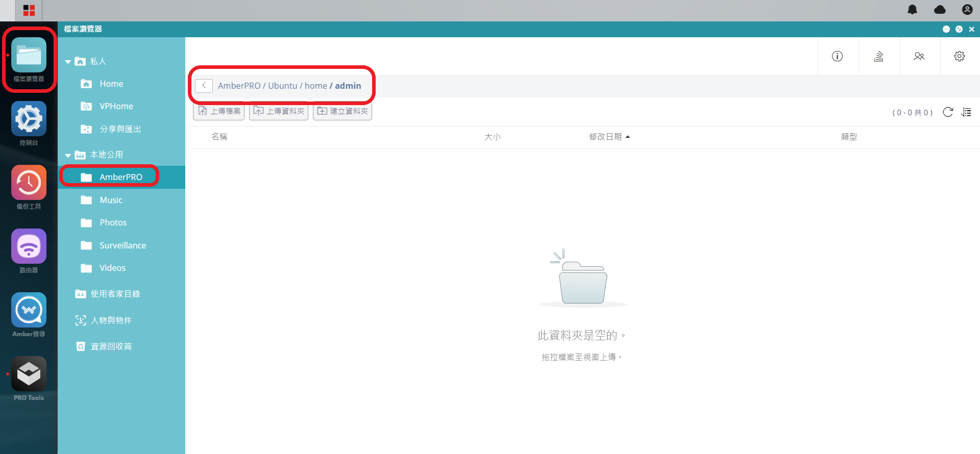Click the refresh icon for the file list
This screenshot has height=454, width=980.
[948, 112]
